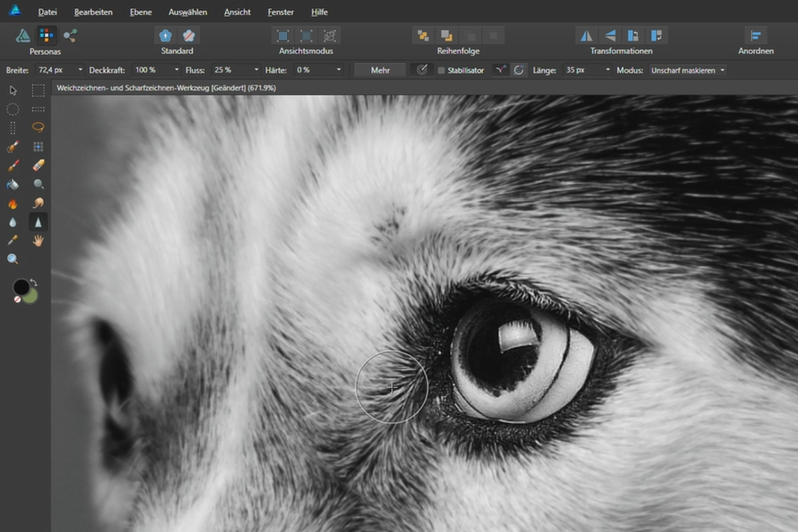Image resolution: width=798 pixels, height=532 pixels.
Task: Select the Burn Brush flame tool
Action: 13,203
